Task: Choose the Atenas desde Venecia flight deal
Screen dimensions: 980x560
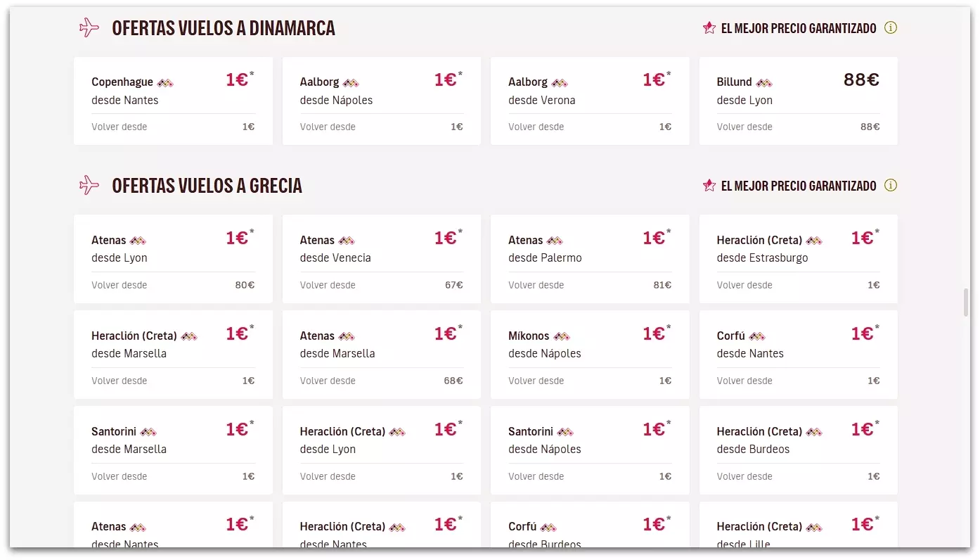Action: (x=381, y=258)
